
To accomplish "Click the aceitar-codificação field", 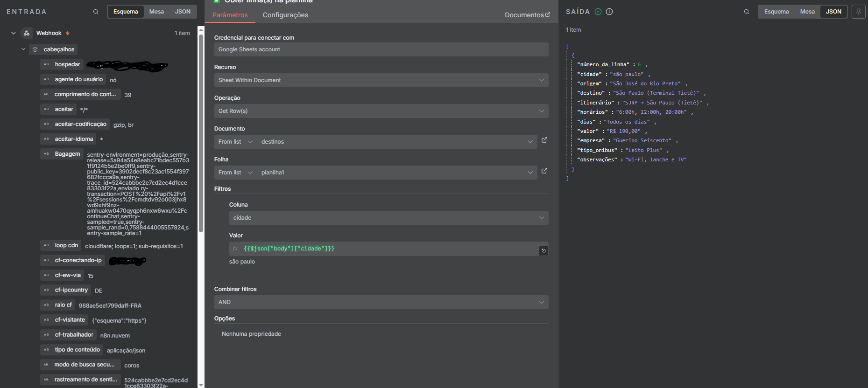I will click(x=75, y=124).
